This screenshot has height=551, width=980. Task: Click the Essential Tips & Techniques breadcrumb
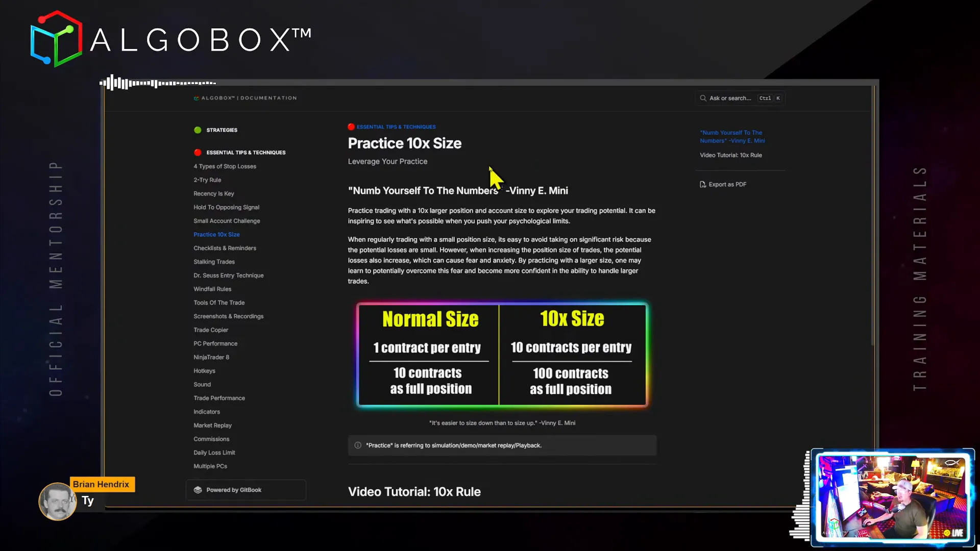[x=396, y=127]
